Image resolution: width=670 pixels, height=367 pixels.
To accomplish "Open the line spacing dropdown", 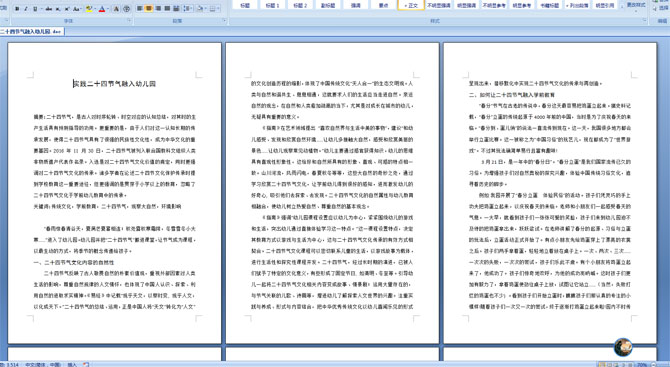I will click(188, 9).
